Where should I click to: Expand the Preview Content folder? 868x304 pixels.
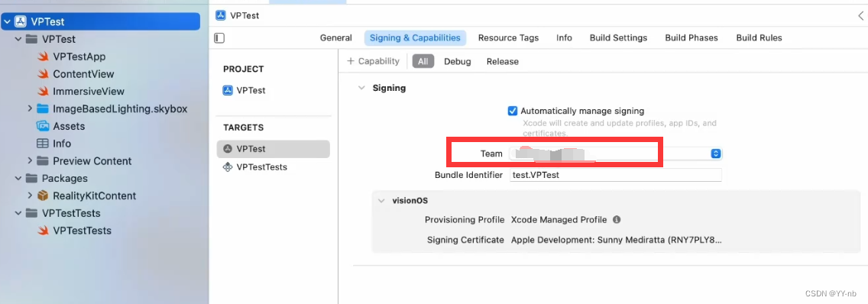pyautogui.click(x=30, y=160)
